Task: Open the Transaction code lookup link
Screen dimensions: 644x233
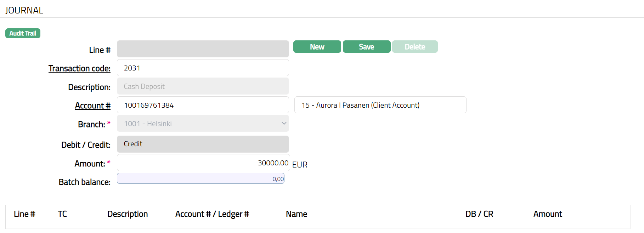Action: coord(79,68)
